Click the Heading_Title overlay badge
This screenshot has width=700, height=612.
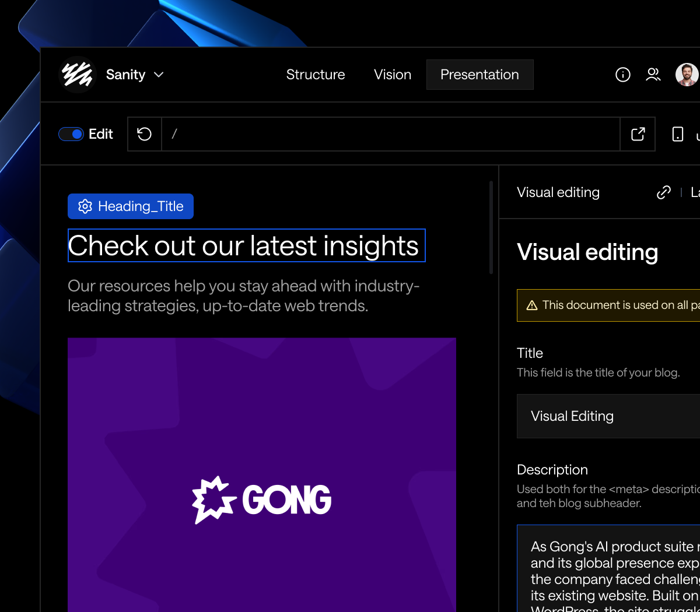(x=131, y=206)
